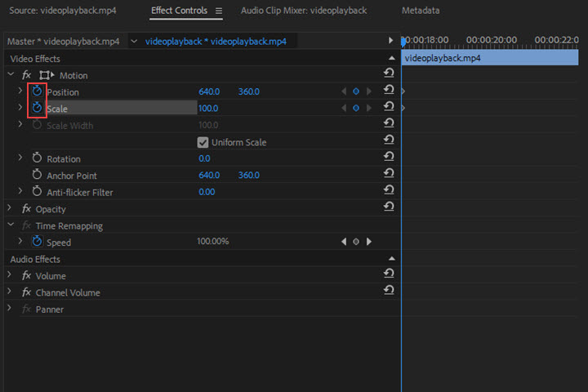Click the Speed stopwatch icon
Screen dimensions: 588x392
coord(37,242)
